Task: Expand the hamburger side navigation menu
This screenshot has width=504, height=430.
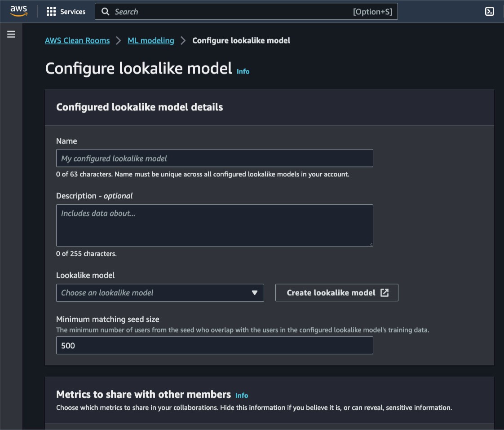Action: tap(11, 34)
